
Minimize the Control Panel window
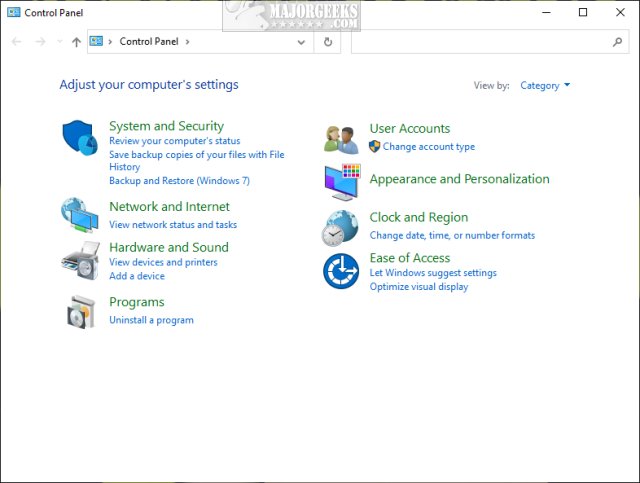(546, 12)
